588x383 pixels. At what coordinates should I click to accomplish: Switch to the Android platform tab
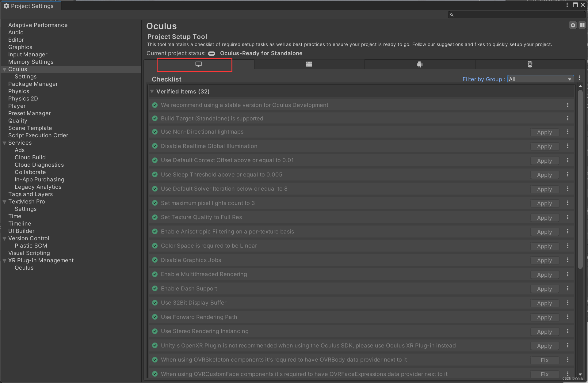[x=420, y=64]
